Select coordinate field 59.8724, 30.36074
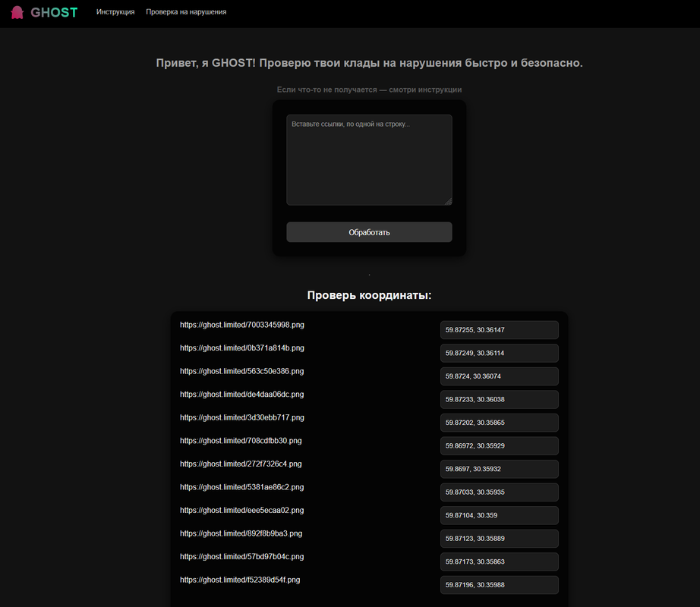The width and height of the screenshot is (700, 607). [499, 376]
